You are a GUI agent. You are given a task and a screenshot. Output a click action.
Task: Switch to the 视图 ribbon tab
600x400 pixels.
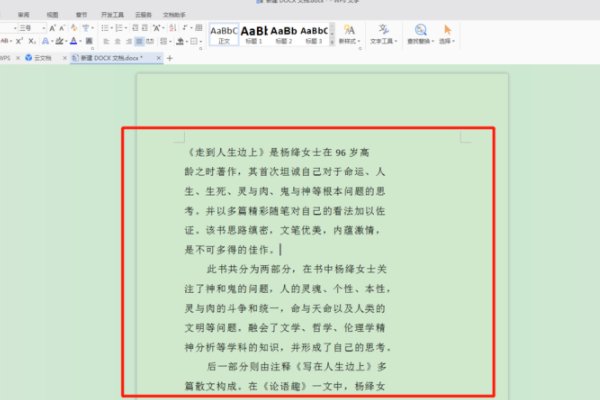[52, 15]
